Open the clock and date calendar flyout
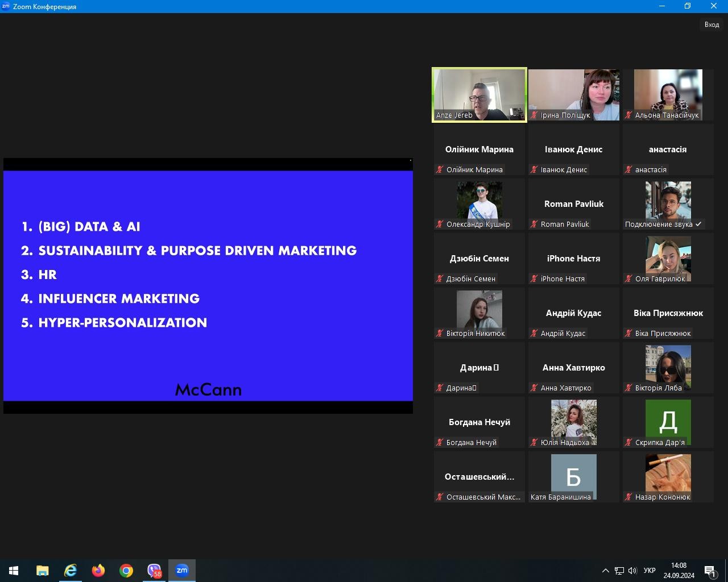The width and height of the screenshot is (728, 582). coord(679,570)
